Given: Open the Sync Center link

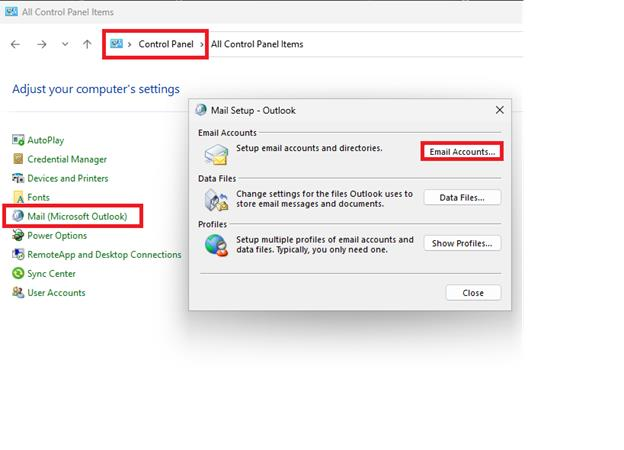Looking at the screenshot, I should (51, 274).
